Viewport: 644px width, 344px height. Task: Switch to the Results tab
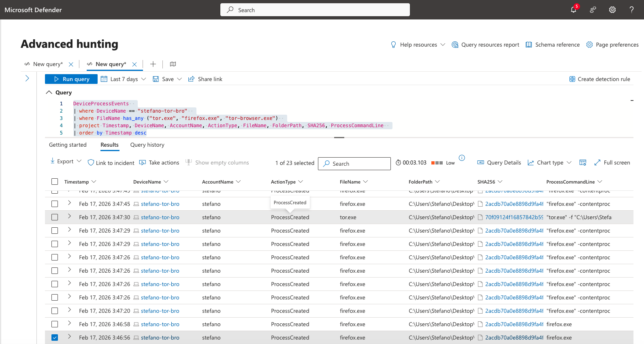[110, 145]
